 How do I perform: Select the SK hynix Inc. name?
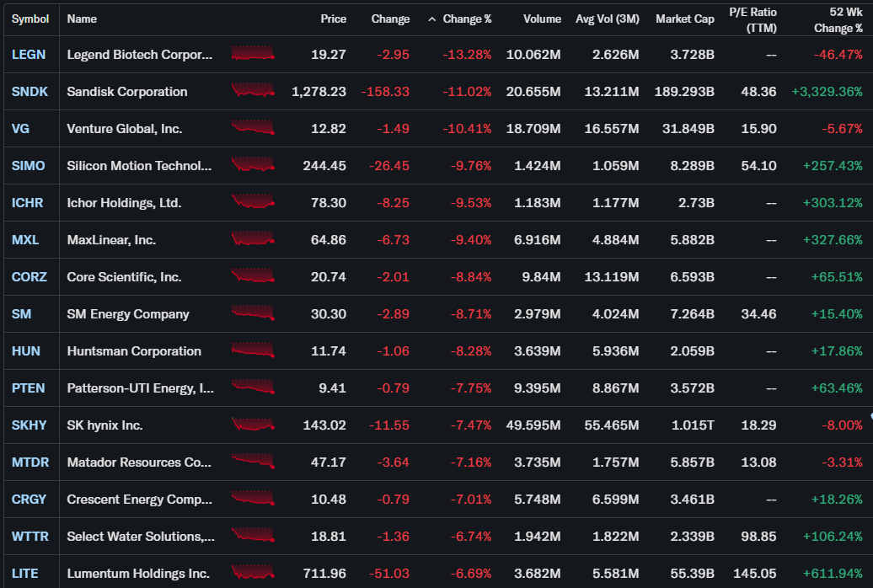104,425
